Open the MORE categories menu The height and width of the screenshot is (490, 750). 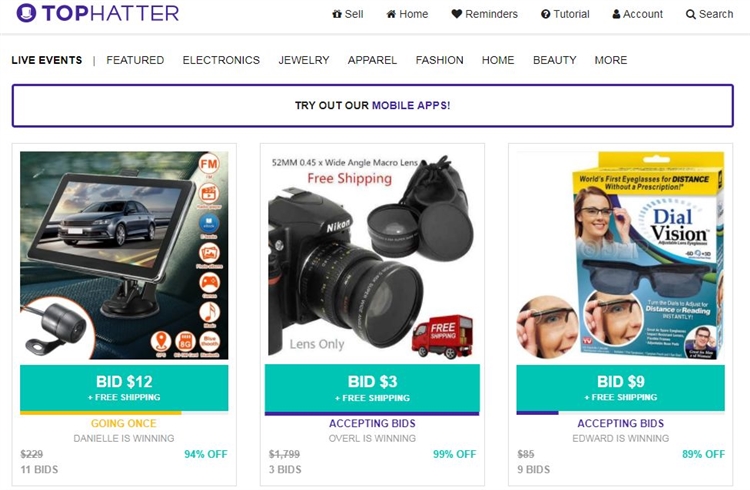point(611,60)
